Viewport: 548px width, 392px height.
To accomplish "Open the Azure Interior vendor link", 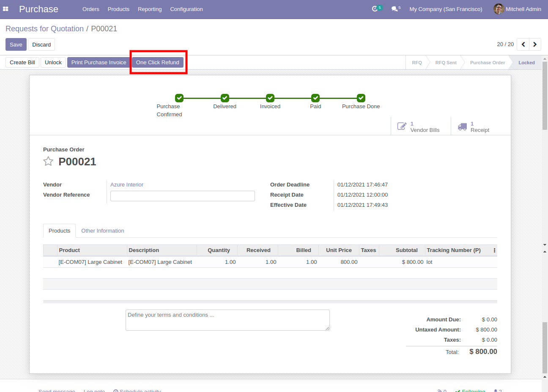I will pyautogui.click(x=127, y=185).
